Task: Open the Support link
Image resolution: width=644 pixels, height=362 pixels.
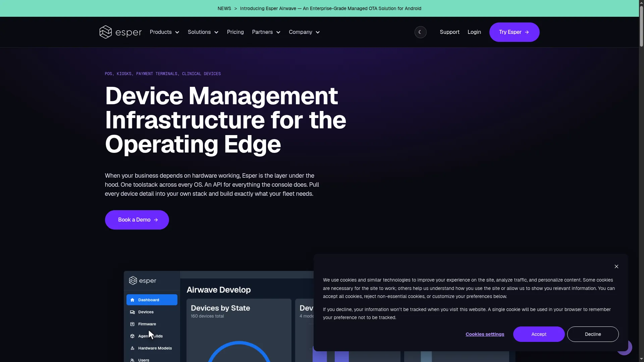Action: tap(449, 32)
